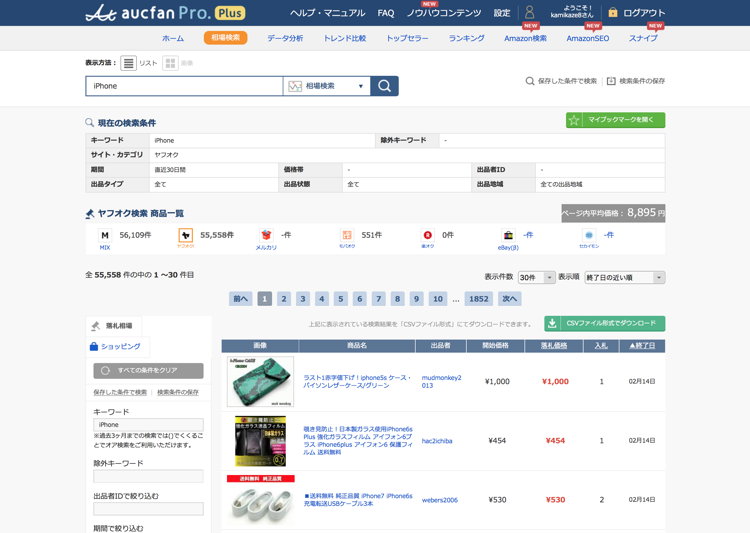Click the Rakuten auction site icon

click(428, 236)
